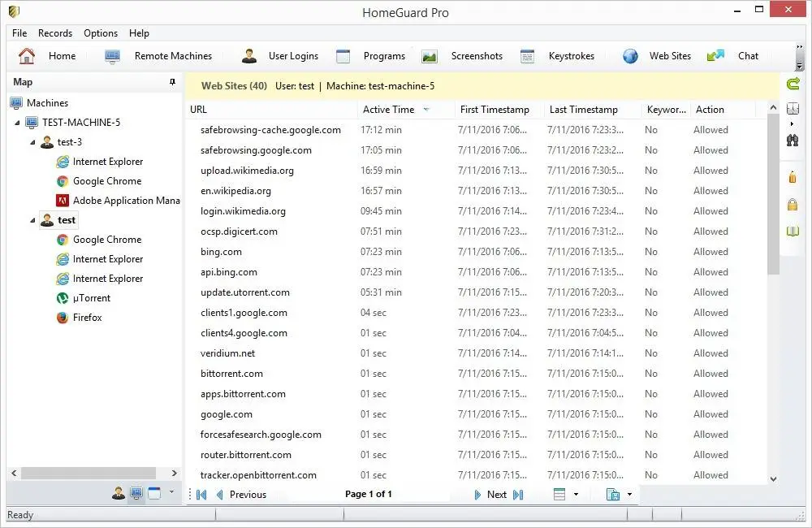Select the forcesafesearch.google.com row
The width and height of the screenshot is (812, 528).
[x=475, y=435]
